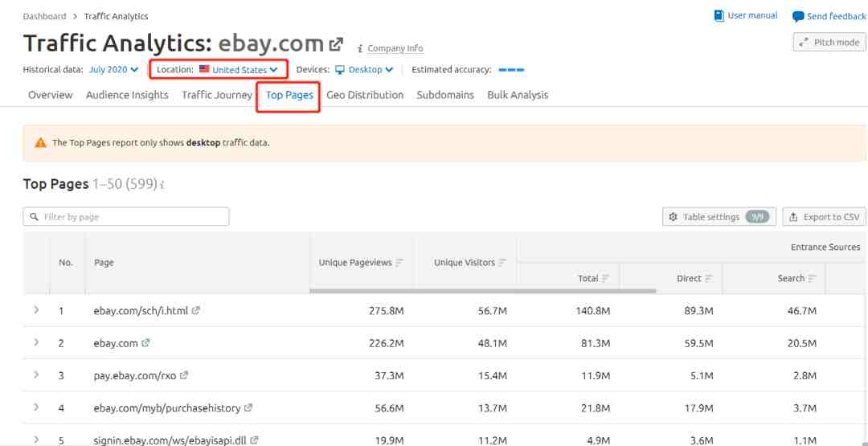Open Historical data July 2020 dropdown
868x446 pixels.
click(x=113, y=70)
